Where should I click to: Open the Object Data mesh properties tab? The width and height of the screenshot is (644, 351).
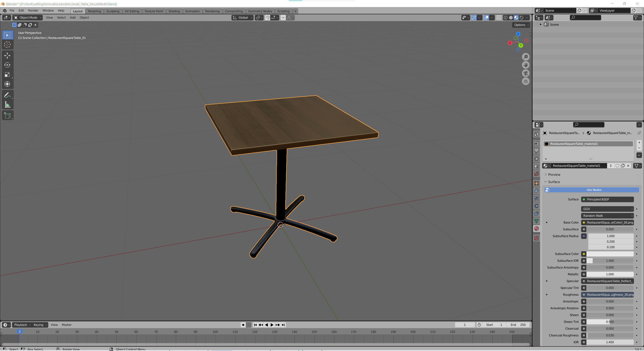pos(537,221)
